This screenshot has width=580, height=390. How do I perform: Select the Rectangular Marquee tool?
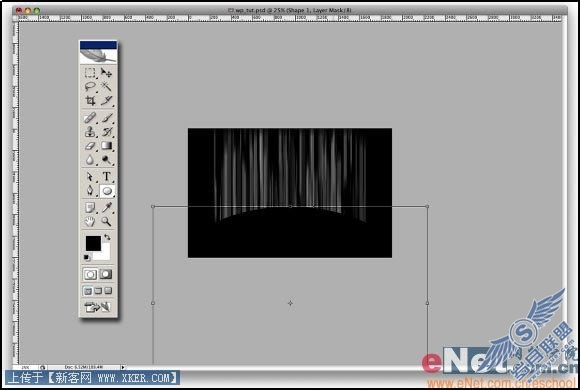point(90,73)
